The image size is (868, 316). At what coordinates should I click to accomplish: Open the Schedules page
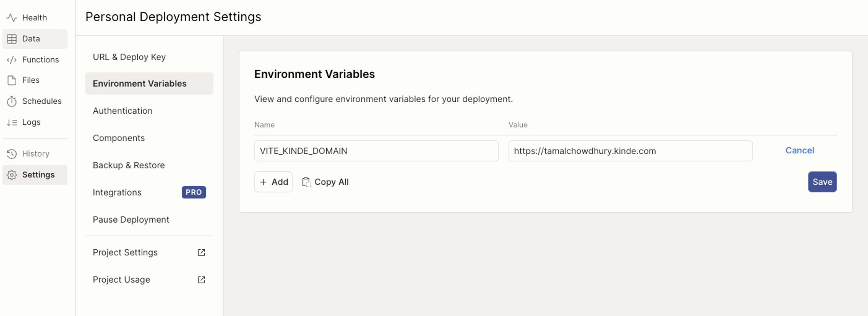(35, 101)
